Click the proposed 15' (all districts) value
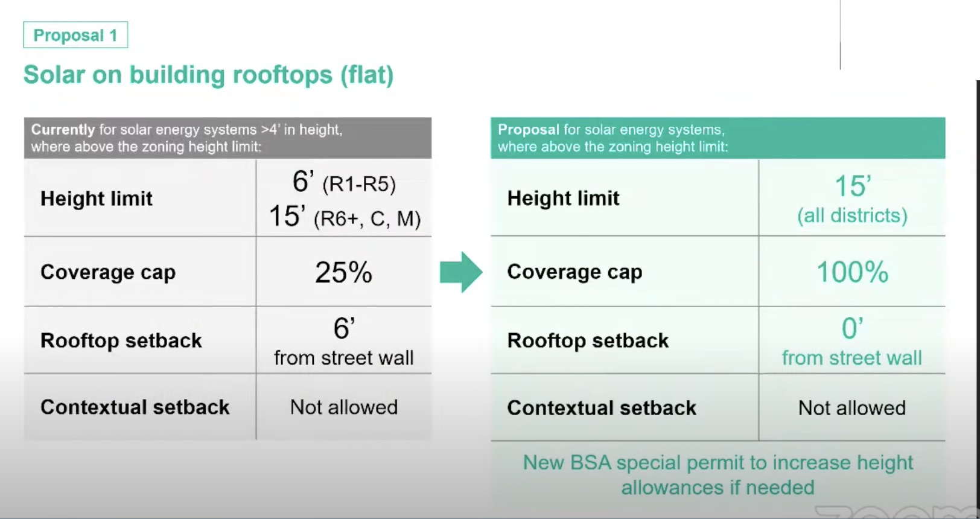The height and width of the screenshot is (519, 980). 852,199
